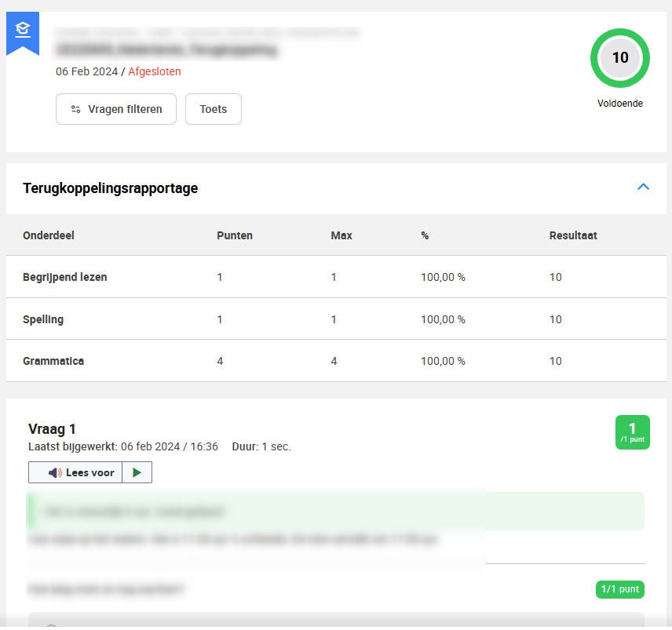Click the red Afgesloten status text

click(155, 71)
